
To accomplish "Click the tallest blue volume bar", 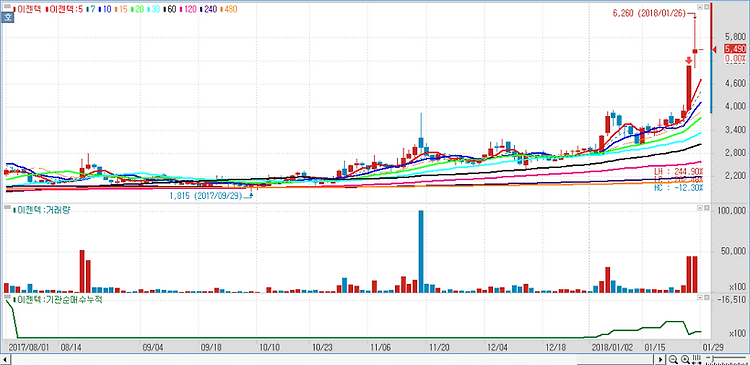I will (421, 252).
